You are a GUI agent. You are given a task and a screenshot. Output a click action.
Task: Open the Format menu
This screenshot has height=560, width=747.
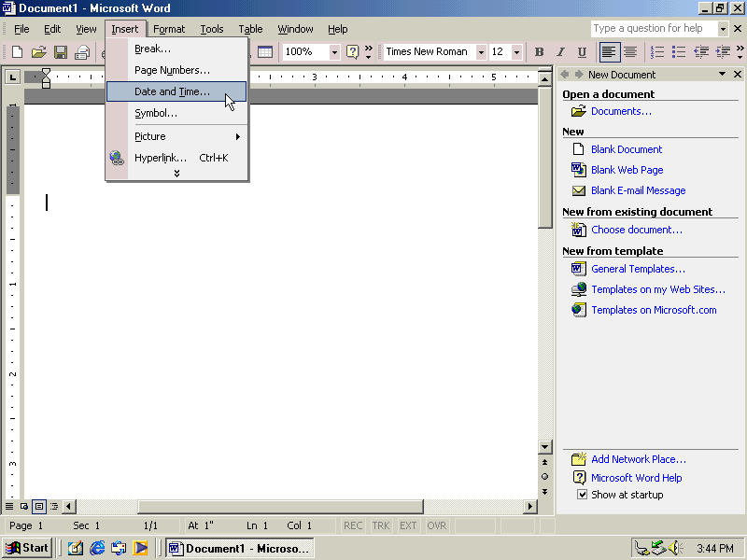pyautogui.click(x=169, y=29)
